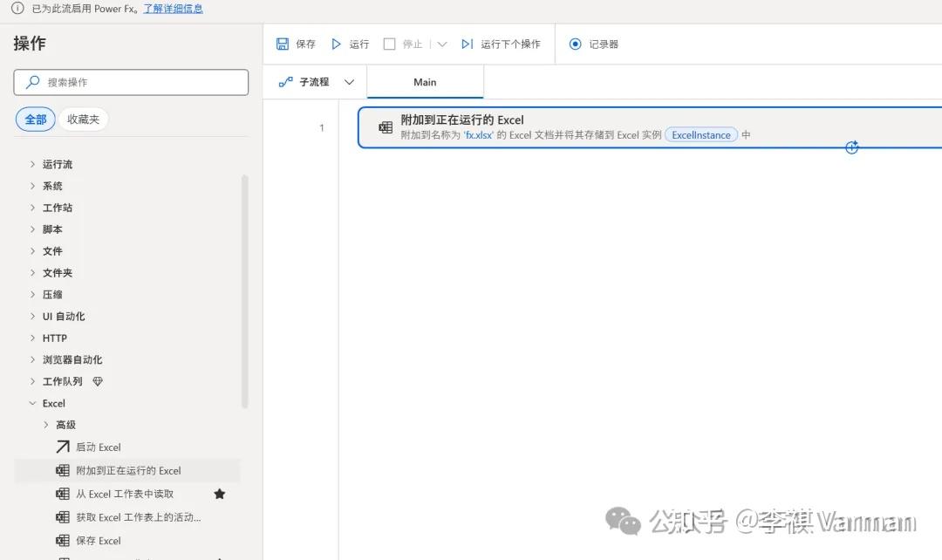
Task: Click the Excel icon on 附加到正在运行的 Excel action
Action: pyautogui.click(x=385, y=126)
